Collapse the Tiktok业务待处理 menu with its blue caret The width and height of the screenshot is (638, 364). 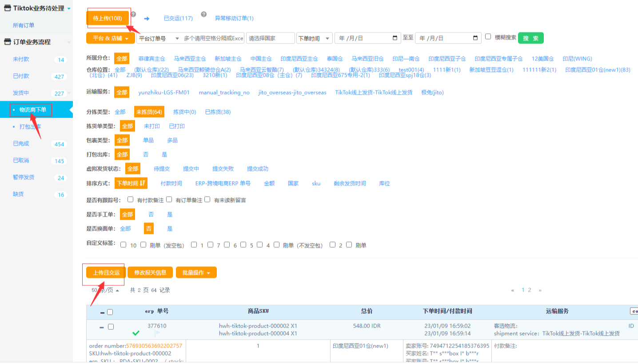pyautogui.click(x=68, y=8)
